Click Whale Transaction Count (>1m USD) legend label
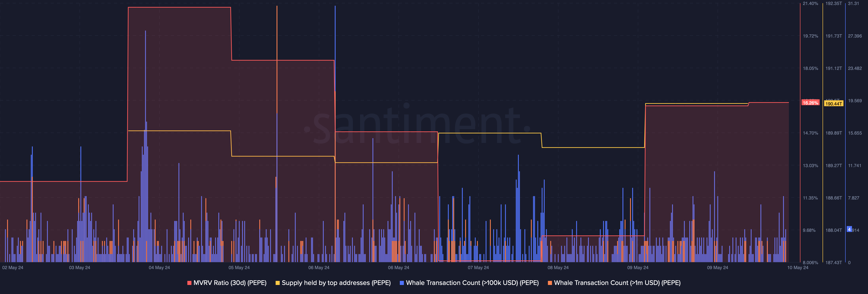Image resolution: width=868 pixels, height=294 pixels. 617,283
